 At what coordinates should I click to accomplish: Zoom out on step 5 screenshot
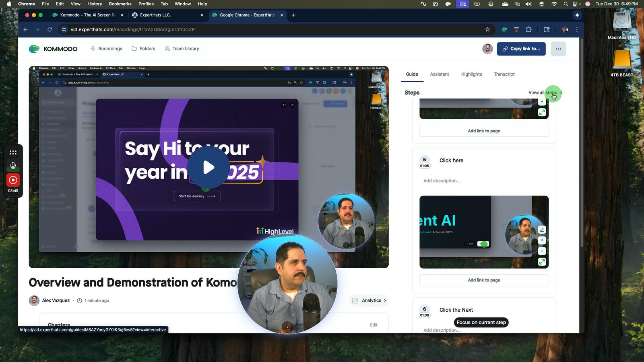pyautogui.click(x=542, y=251)
